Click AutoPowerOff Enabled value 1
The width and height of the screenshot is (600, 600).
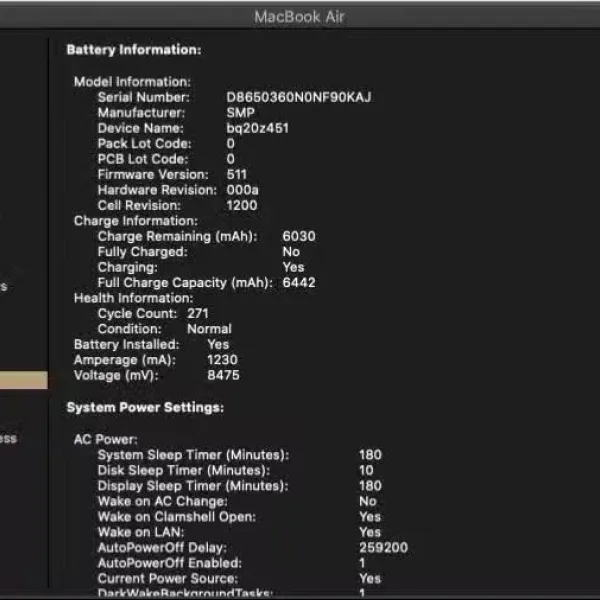click(362, 563)
